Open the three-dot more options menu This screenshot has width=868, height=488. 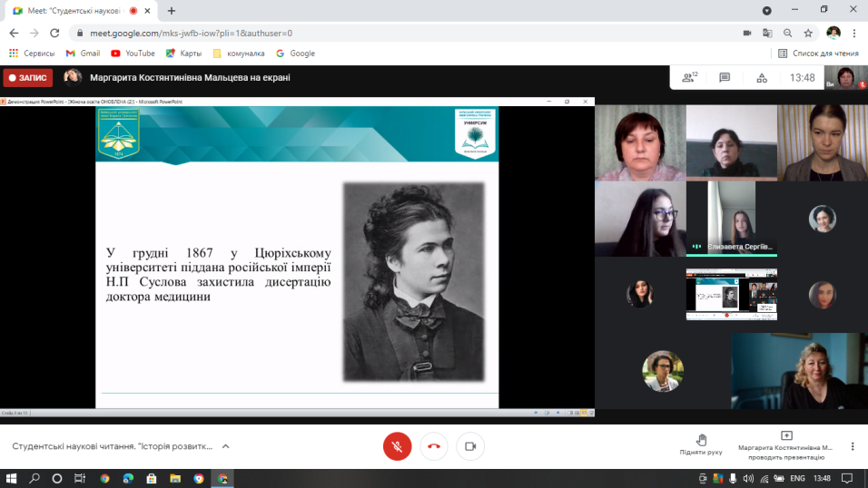tap(853, 446)
